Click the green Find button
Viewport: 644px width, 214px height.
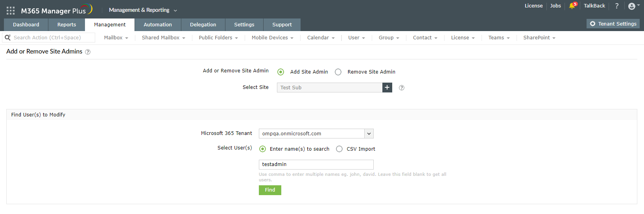pyautogui.click(x=270, y=190)
